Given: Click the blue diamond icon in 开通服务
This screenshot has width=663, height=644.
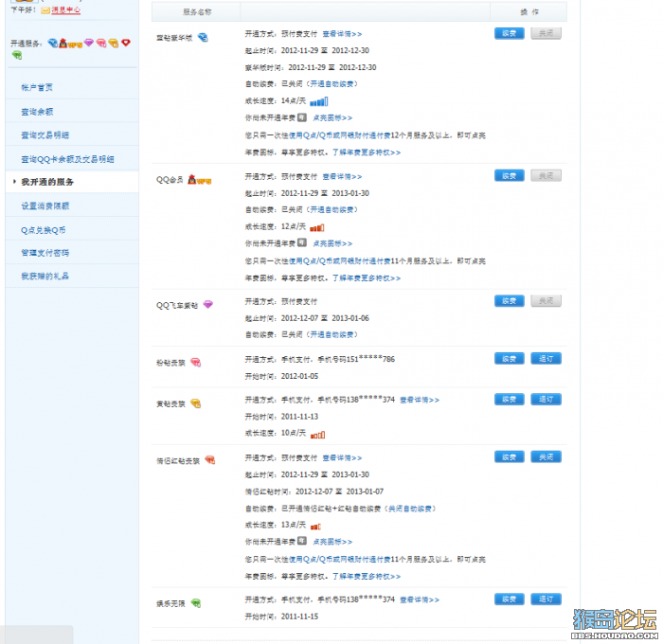Looking at the screenshot, I should point(52,43).
